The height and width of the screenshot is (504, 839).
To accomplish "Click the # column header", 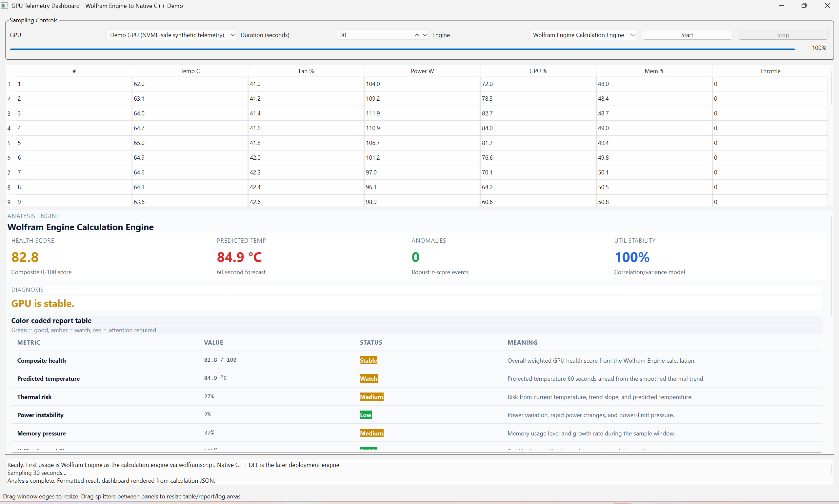I will coord(74,71).
